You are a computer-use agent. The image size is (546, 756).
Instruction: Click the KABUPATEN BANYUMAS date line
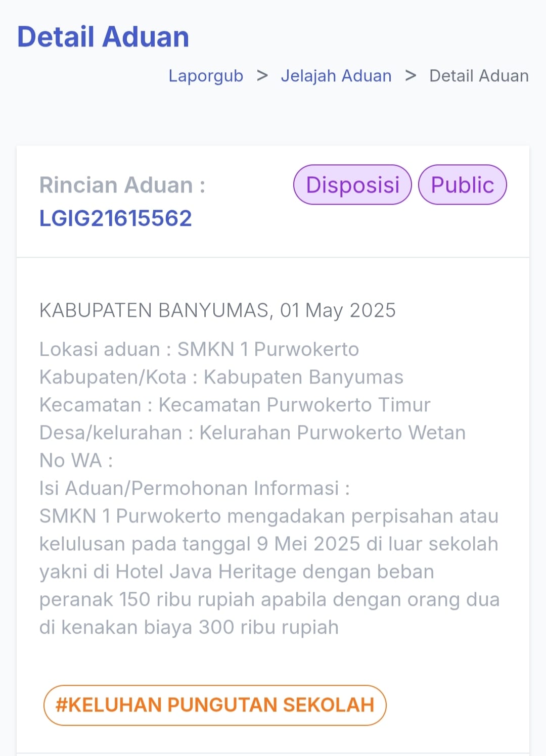(217, 310)
